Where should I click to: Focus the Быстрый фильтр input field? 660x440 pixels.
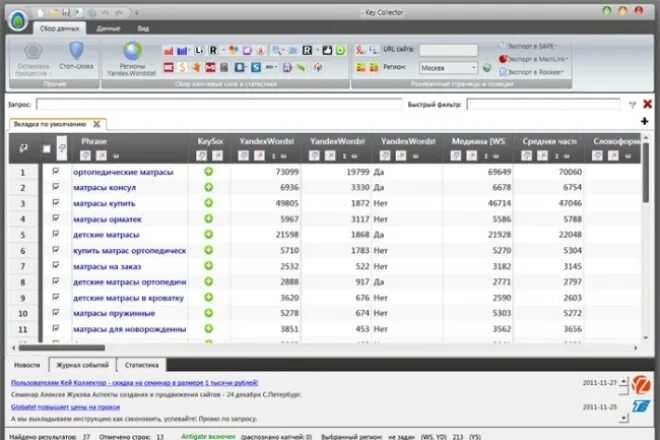543,104
